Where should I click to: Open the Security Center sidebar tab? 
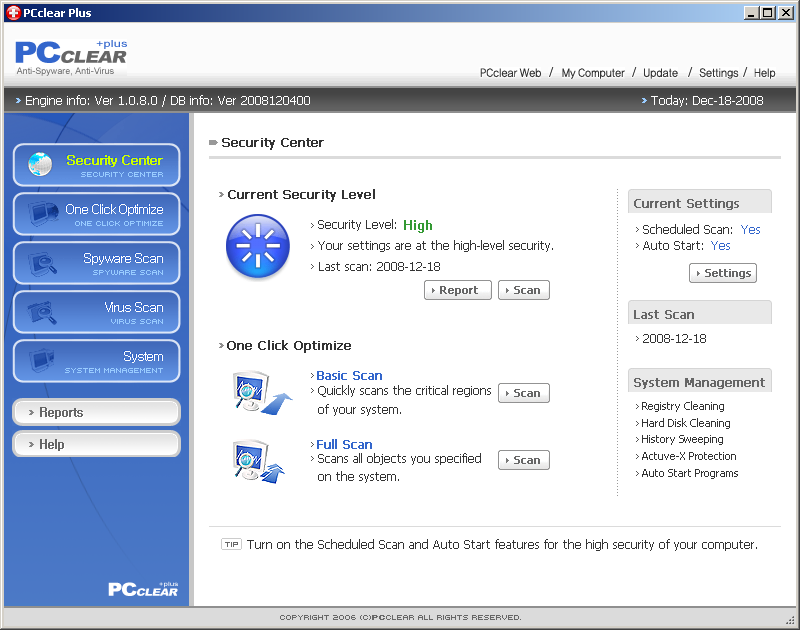96,165
